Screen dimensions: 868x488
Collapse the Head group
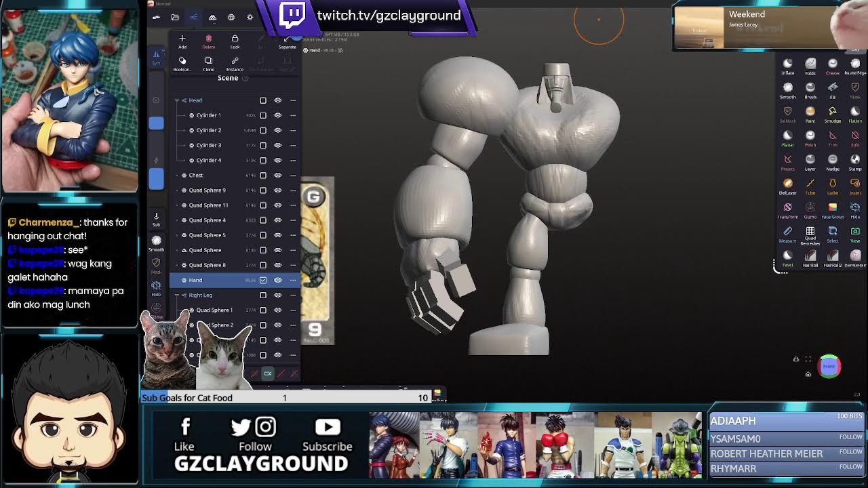coord(177,100)
